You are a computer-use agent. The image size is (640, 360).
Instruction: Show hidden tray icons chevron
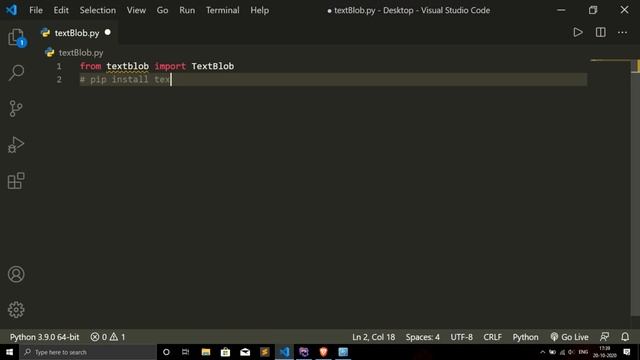click(x=542, y=352)
